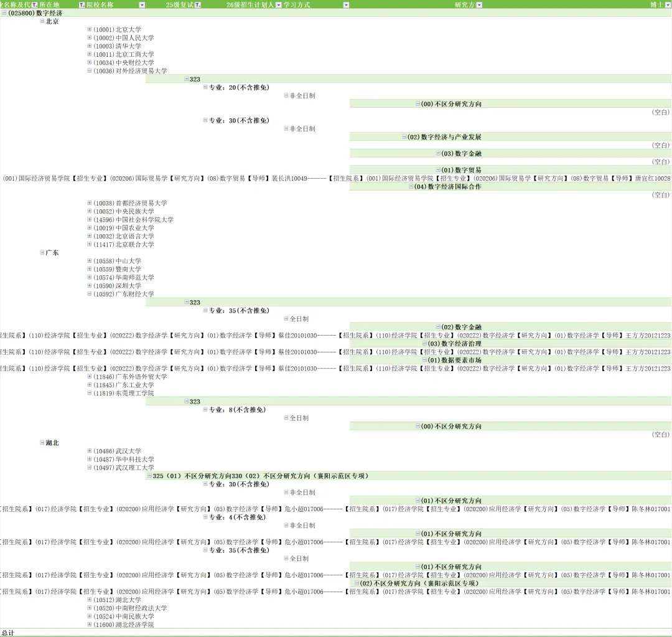This screenshot has width=672, height=637.
Task: Expand (10524)中南民族大学 row
Action: pos(89,616)
